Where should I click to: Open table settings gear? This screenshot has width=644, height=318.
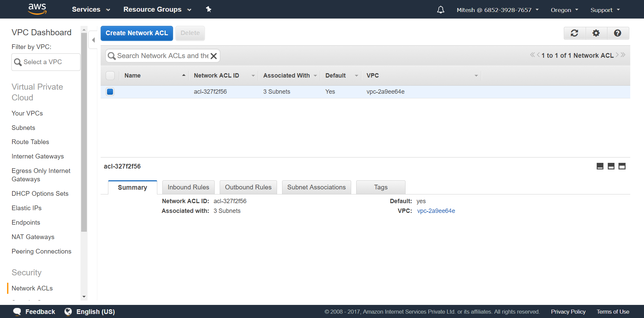pos(596,33)
